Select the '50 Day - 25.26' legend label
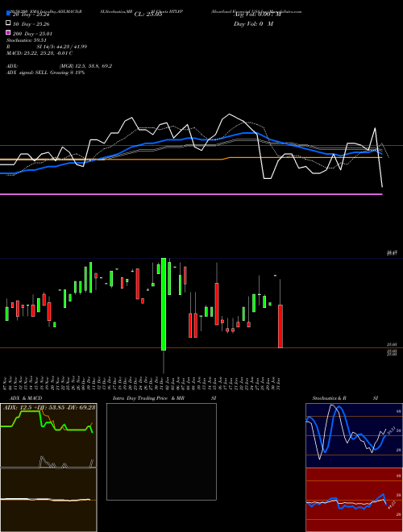 (x=31, y=24)
